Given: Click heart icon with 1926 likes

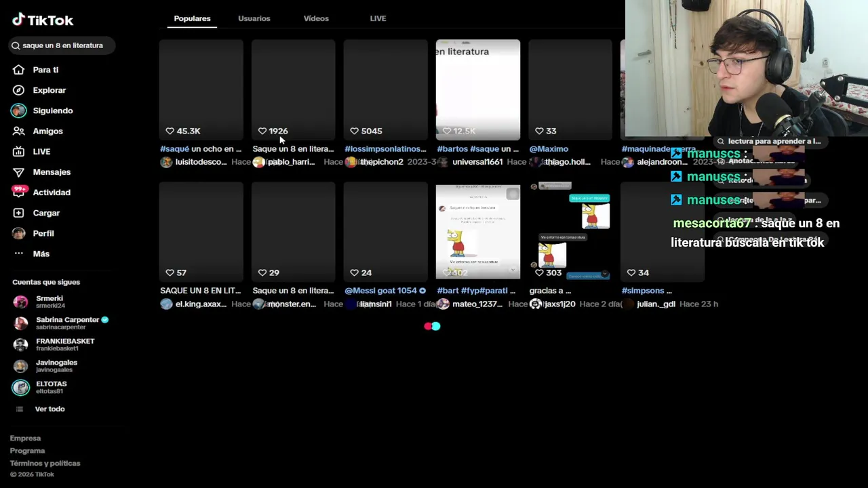Looking at the screenshot, I should [262, 131].
